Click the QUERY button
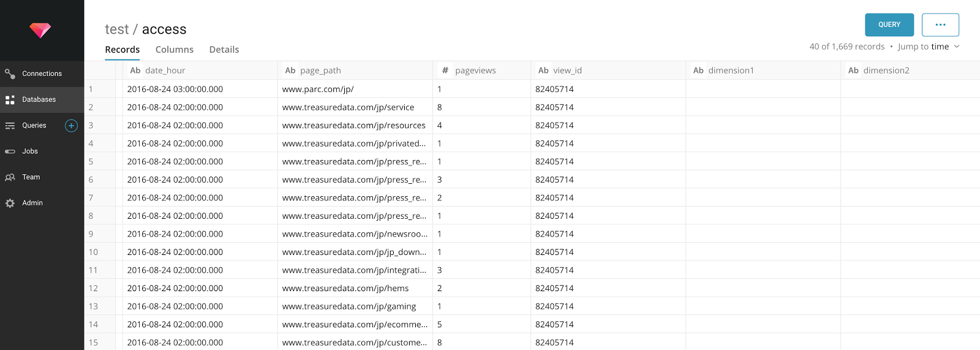The height and width of the screenshot is (350, 980). click(889, 25)
